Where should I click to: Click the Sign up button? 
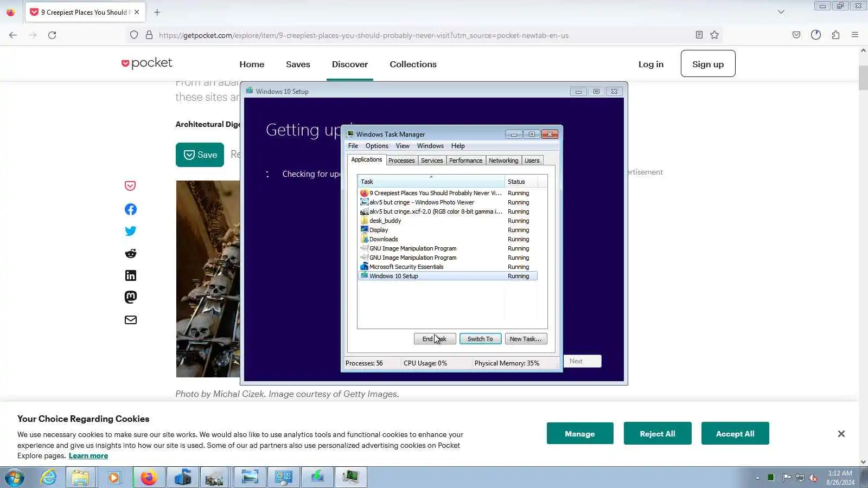tap(708, 63)
